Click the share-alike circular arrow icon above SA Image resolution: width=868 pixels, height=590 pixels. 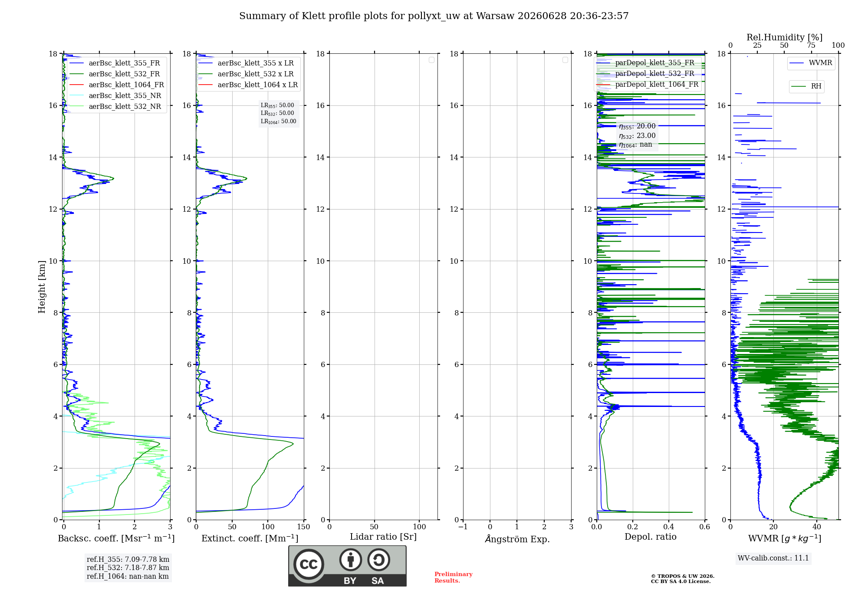(x=378, y=560)
